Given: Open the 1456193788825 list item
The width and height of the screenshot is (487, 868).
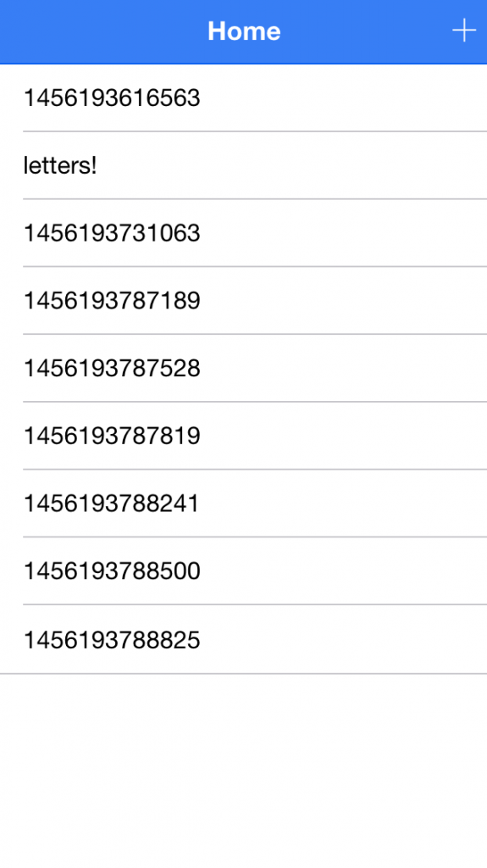Looking at the screenshot, I should (244, 639).
